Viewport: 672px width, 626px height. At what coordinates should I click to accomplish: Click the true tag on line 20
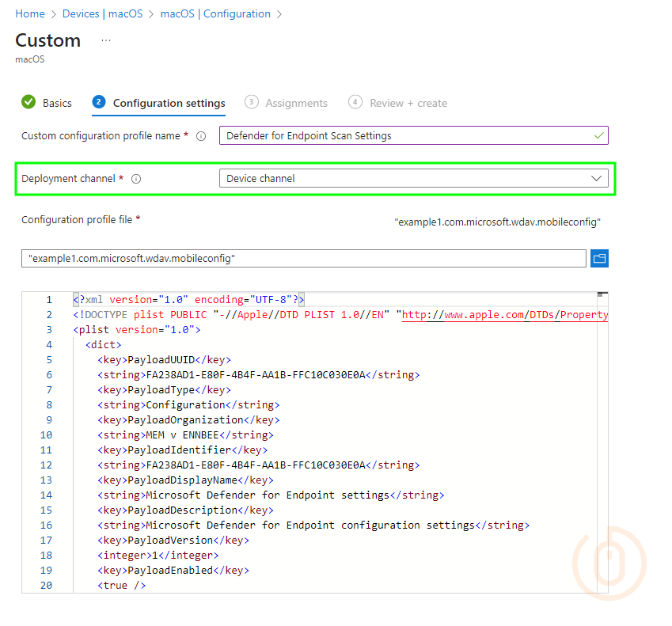122,586
